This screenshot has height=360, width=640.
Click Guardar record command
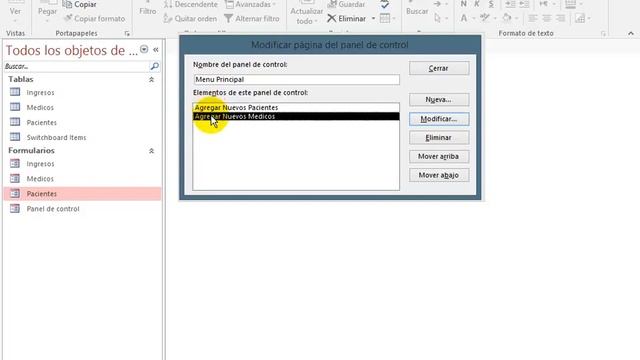pos(346,4)
